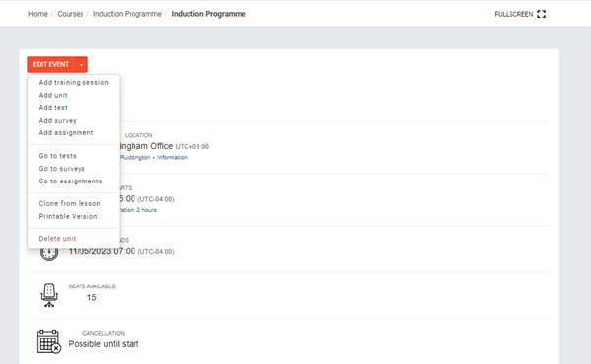This screenshot has height=364, width=591.
Task: Choose Add survey option
Action: [x=58, y=121]
